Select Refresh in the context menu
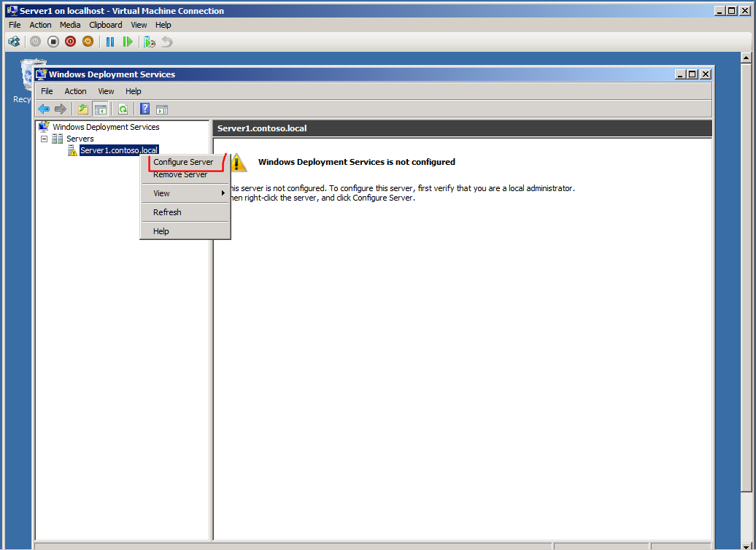The height and width of the screenshot is (550, 756). pyautogui.click(x=167, y=212)
